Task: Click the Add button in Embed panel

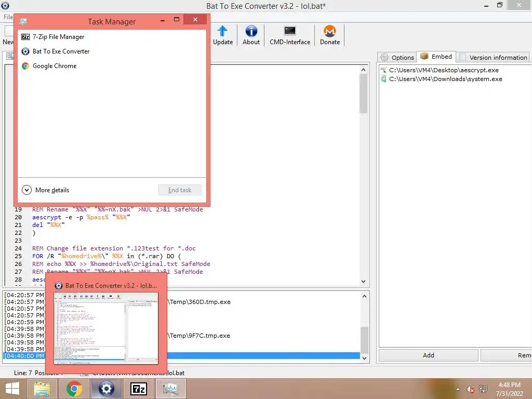Action: pos(429,355)
